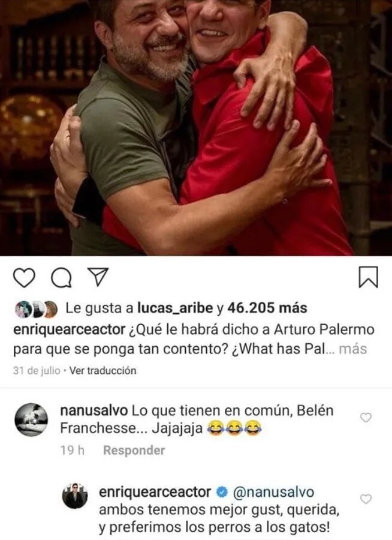Open the nanusalvo username on comment
This screenshot has width=392, height=540.
coord(94,410)
